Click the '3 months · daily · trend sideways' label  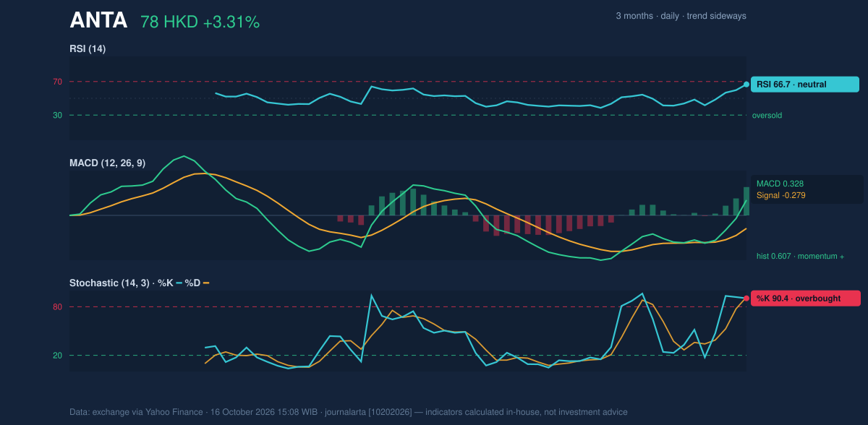[681, 16]
